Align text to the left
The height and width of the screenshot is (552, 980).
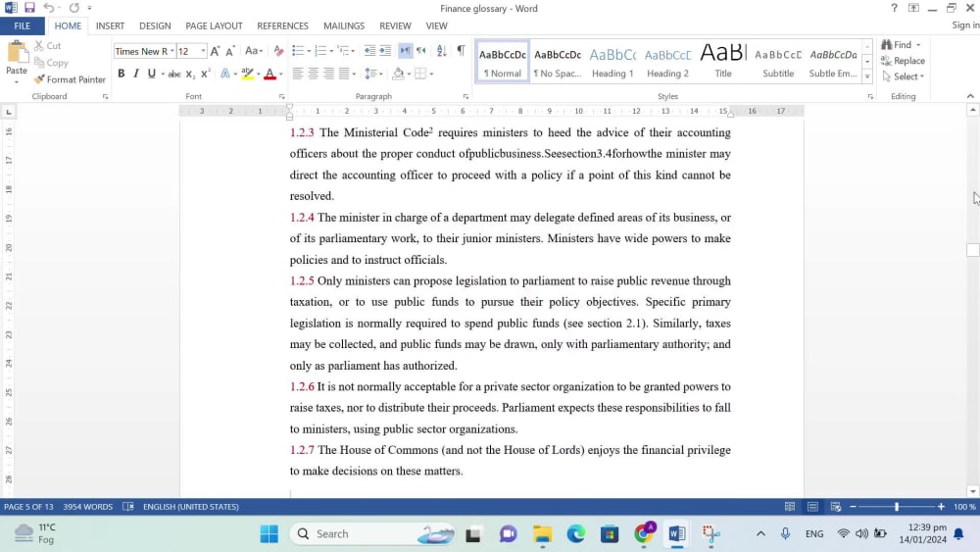click(298, 74)
